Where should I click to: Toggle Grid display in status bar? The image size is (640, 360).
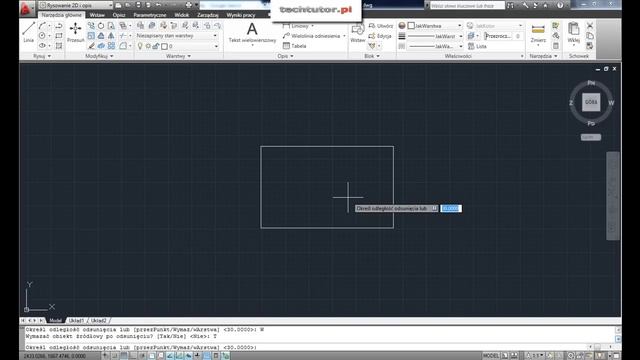124,356
